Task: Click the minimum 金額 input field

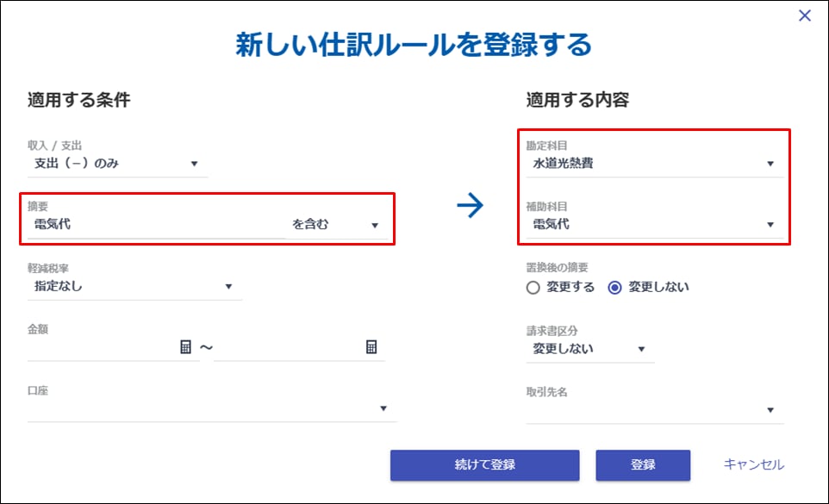Action: pos(102,347)
